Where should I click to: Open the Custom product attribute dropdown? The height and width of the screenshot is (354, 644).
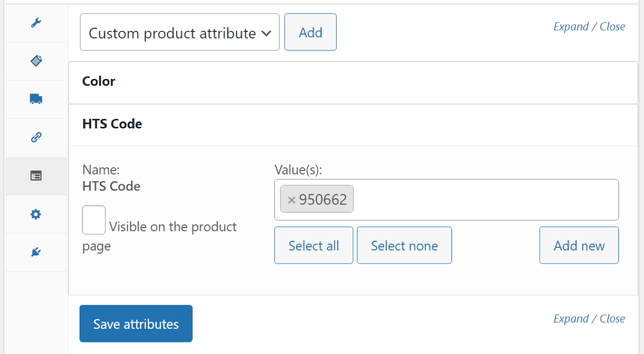point(180,32)
